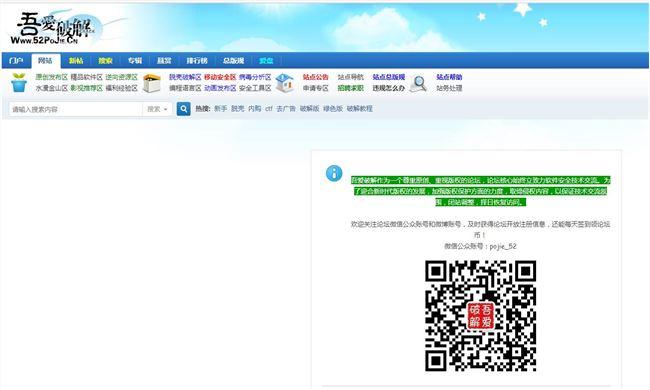Open the 悬赏 navigation tab
The image size is (650, 390).
164,61
